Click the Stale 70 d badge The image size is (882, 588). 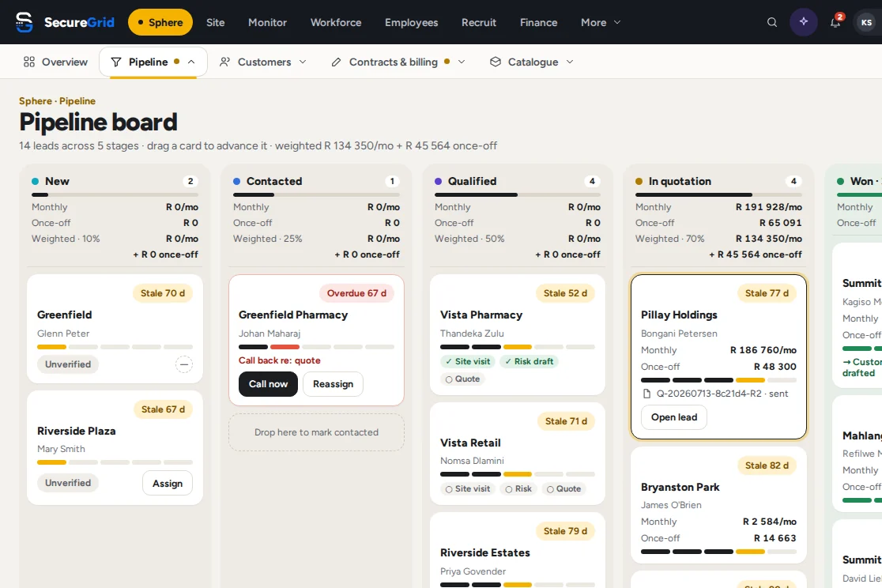coord(163,293)
